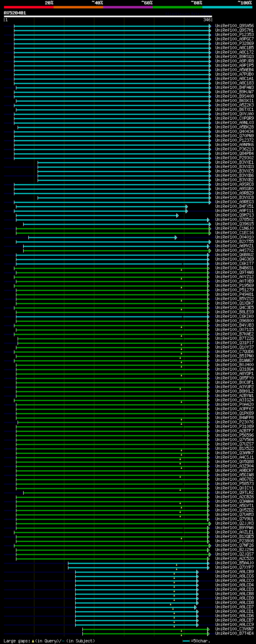Select the UniRef100_A9PIP5 label
Image resolution: width=256 pixels, height=644 pixels.
(234, 66)
